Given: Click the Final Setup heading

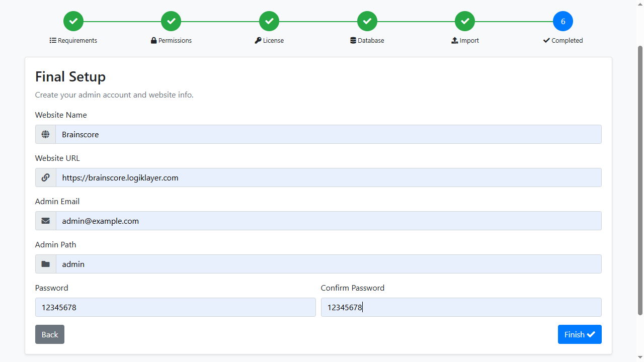Looking at the screenshot, I should 70,76.
